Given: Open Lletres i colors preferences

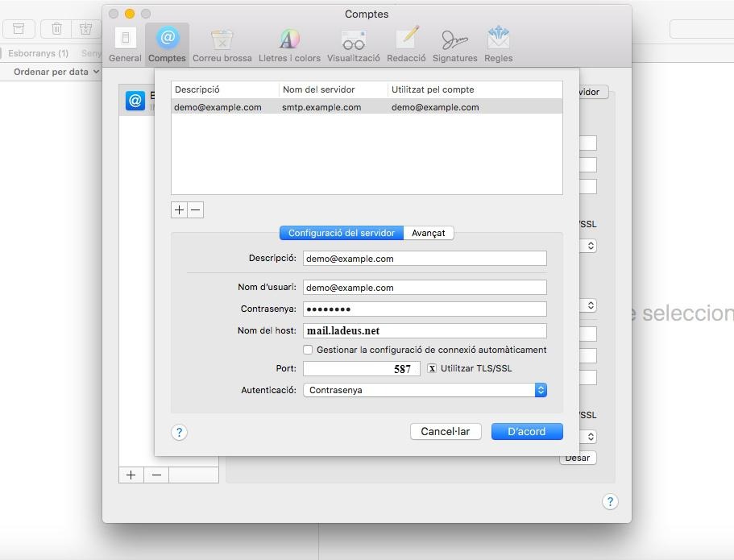Looking at the screenshot, I should pos(289,44).
